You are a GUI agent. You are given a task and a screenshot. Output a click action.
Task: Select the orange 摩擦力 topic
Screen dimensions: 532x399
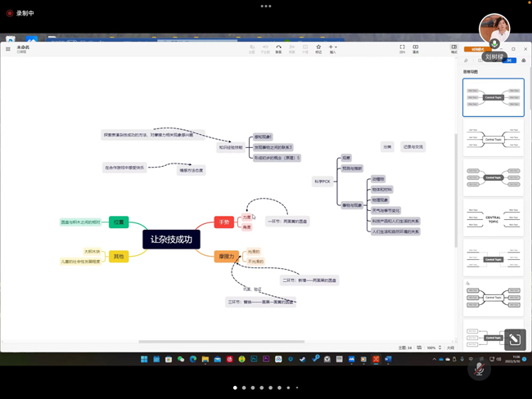coord(226,256)
